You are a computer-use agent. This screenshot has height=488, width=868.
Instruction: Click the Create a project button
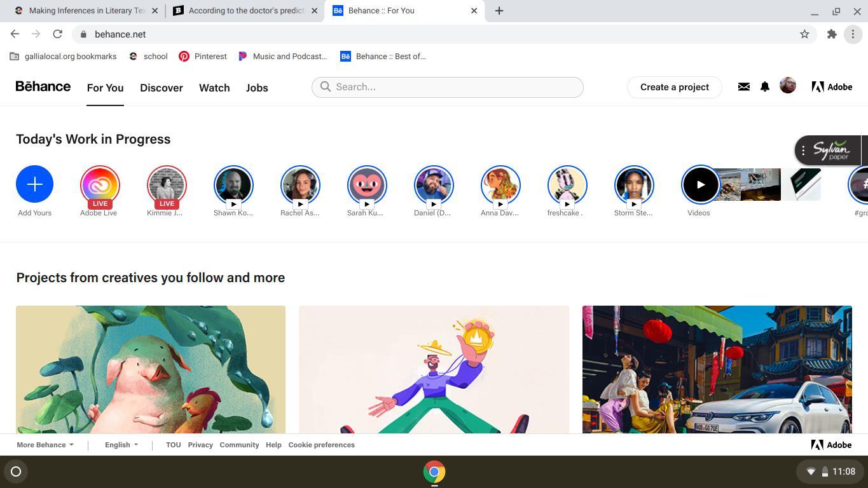(x=675, y=87)
